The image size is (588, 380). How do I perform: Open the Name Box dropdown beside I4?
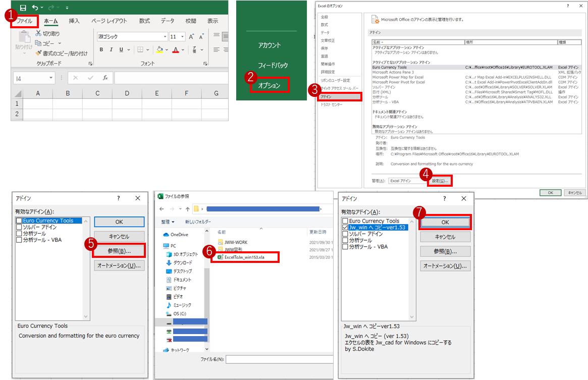coord(51,78)
